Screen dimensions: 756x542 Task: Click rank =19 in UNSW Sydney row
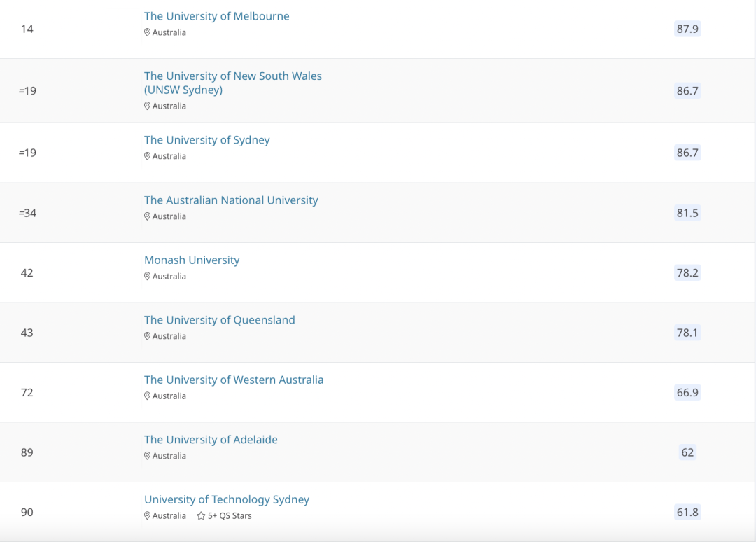(x=27, y=90)
